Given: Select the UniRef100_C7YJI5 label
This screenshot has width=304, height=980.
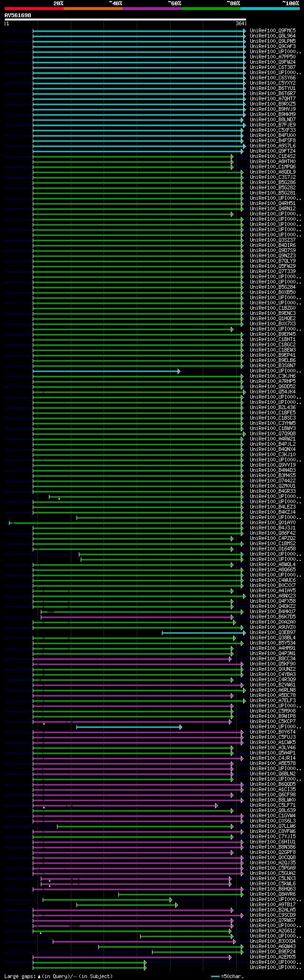Looking at the screenshot, I should coord(273,836).
